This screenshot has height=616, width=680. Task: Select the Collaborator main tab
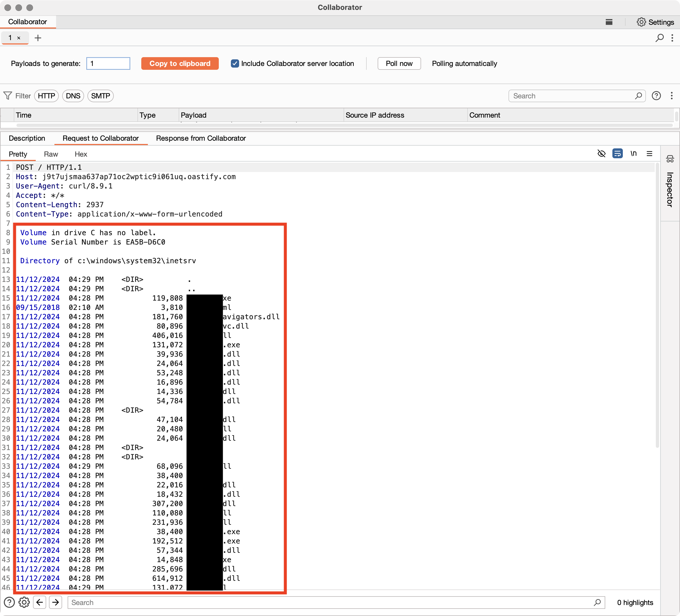coord(28,22)
